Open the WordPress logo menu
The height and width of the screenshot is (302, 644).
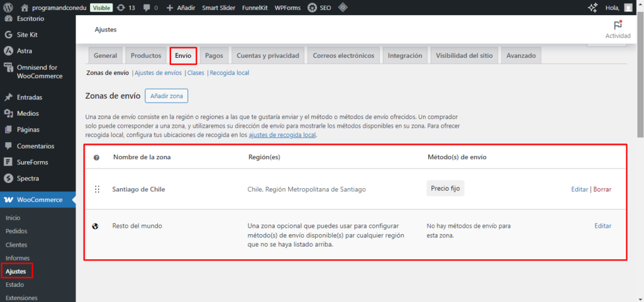click(x=9, y=8)
